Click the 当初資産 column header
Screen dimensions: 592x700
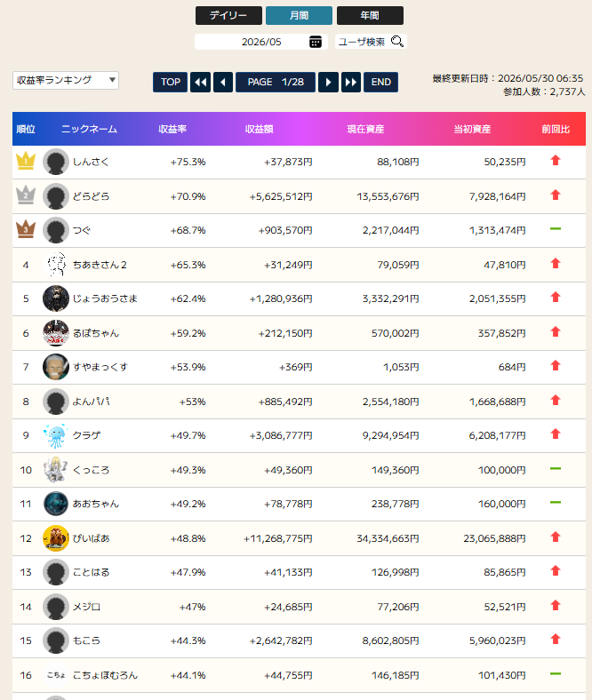point(472,129)
